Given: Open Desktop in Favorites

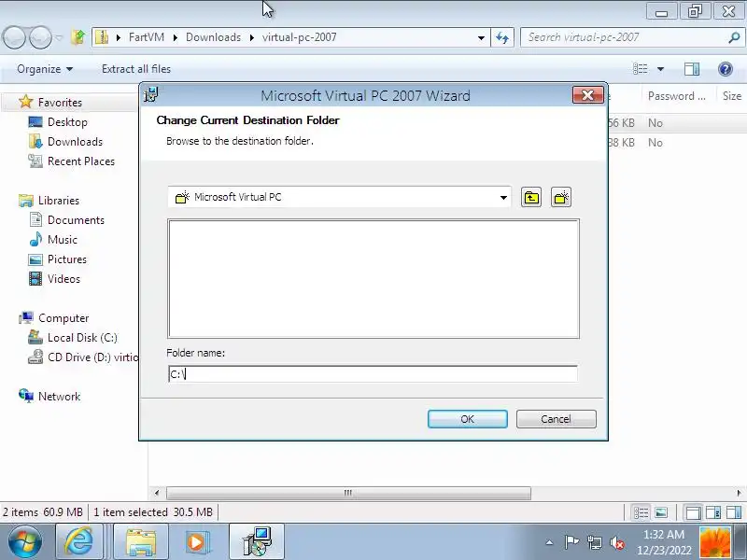Looking at the screenshot, I should [x=67, y=122].
